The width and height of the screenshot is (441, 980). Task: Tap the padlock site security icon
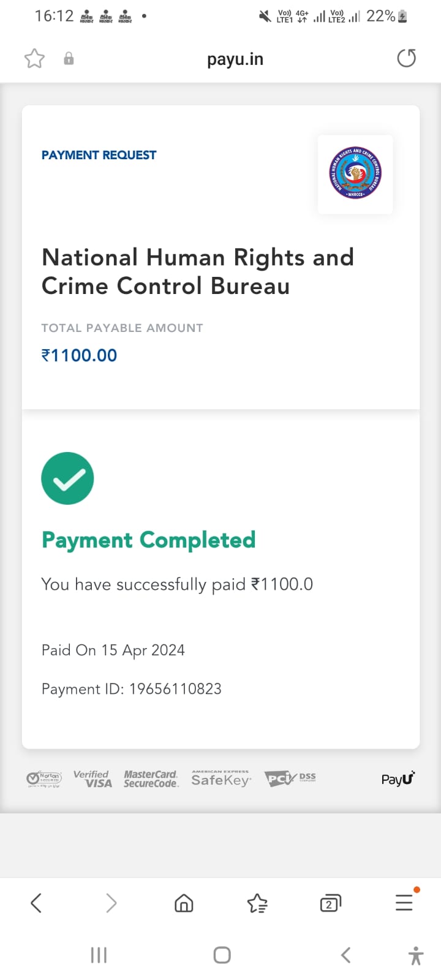pyautogui.click(x=69, y=59)
